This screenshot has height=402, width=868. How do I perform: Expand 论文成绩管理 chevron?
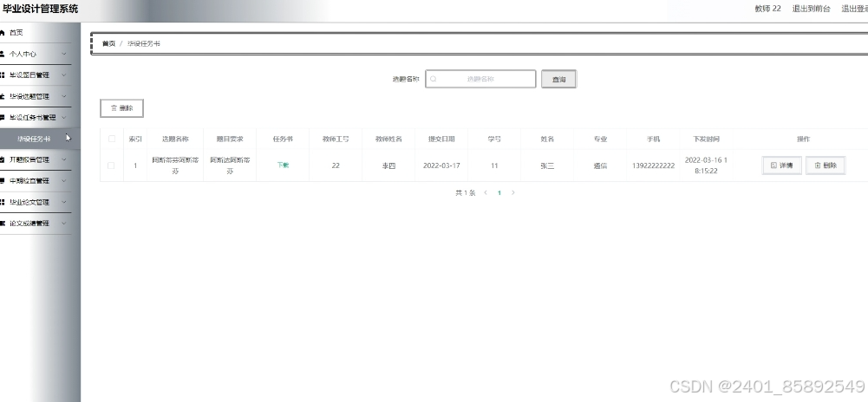pos(64,224)
